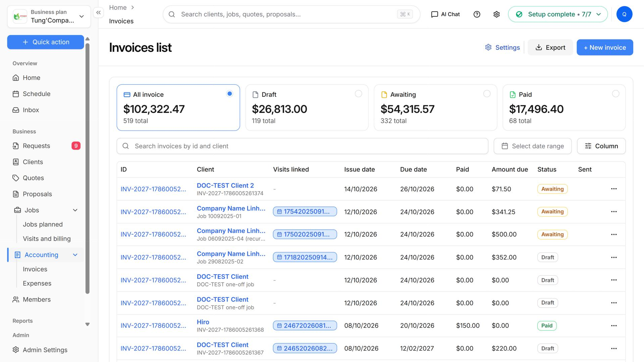Open the Column options menu

tap(601, 146)
